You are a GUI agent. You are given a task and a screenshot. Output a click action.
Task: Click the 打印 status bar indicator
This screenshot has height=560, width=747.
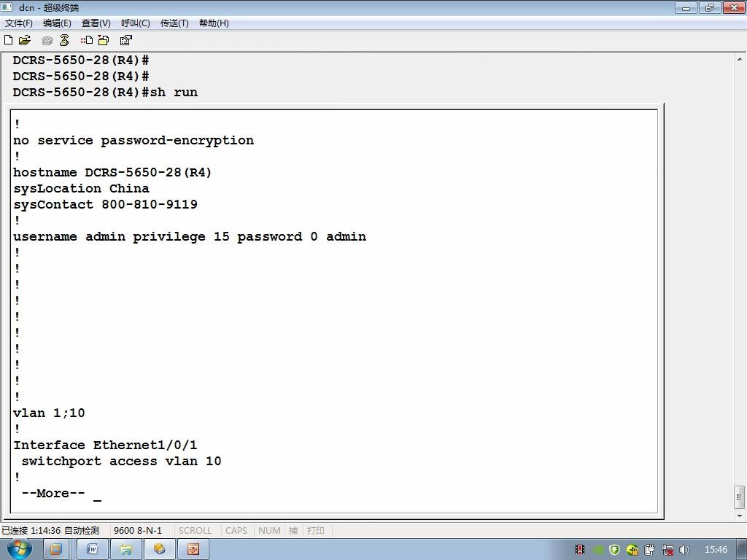pos(315,530)
